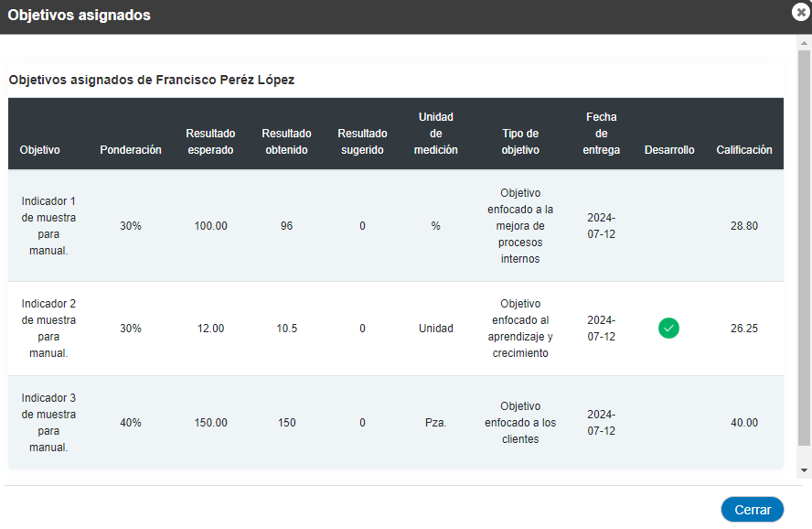Click the Desarrollo column header
The height and width of the screenshot is (529, 812).
pos(669,150)
